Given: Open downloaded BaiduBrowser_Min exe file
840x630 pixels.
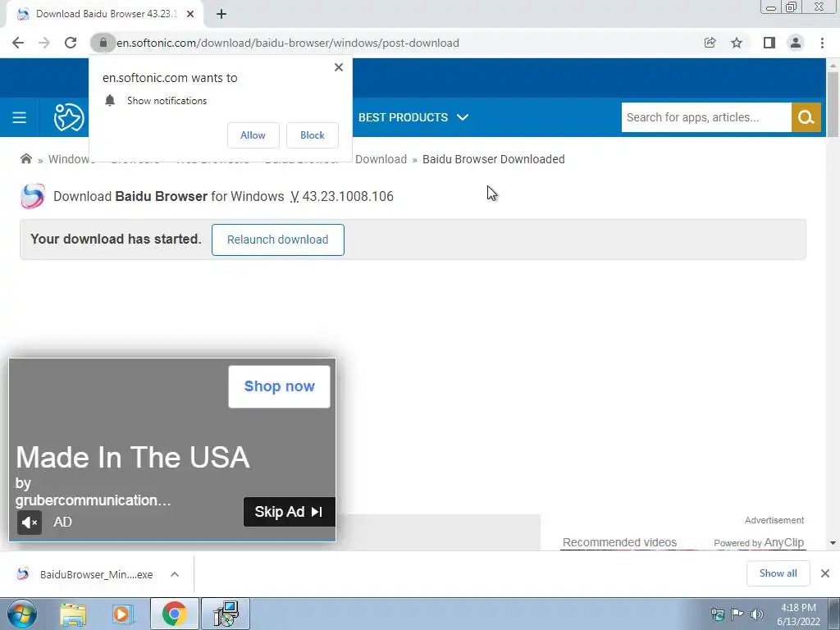Looking at the screenshot, I should pyautogui.click(x=85, y=574).
